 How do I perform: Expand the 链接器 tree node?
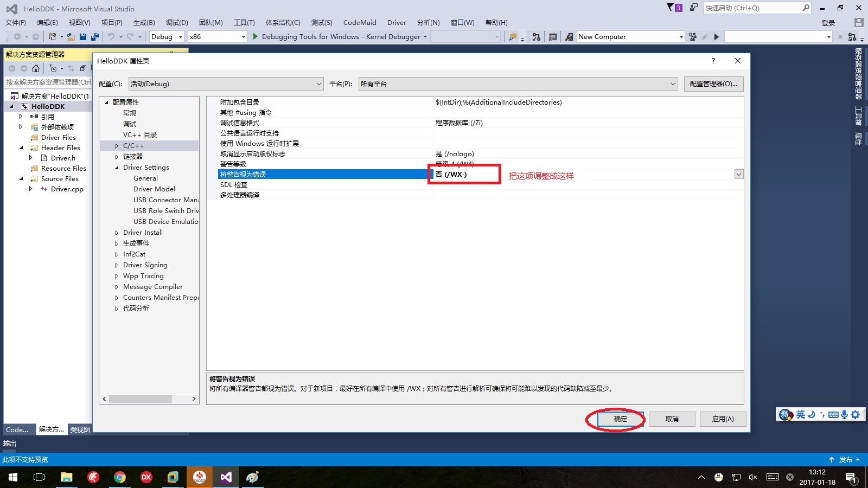[x=117, y=157]
